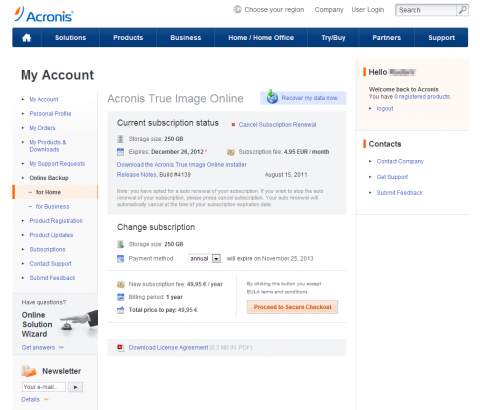Open Product Updates
This screenshot has width=480, height=410.
[51, 235]
